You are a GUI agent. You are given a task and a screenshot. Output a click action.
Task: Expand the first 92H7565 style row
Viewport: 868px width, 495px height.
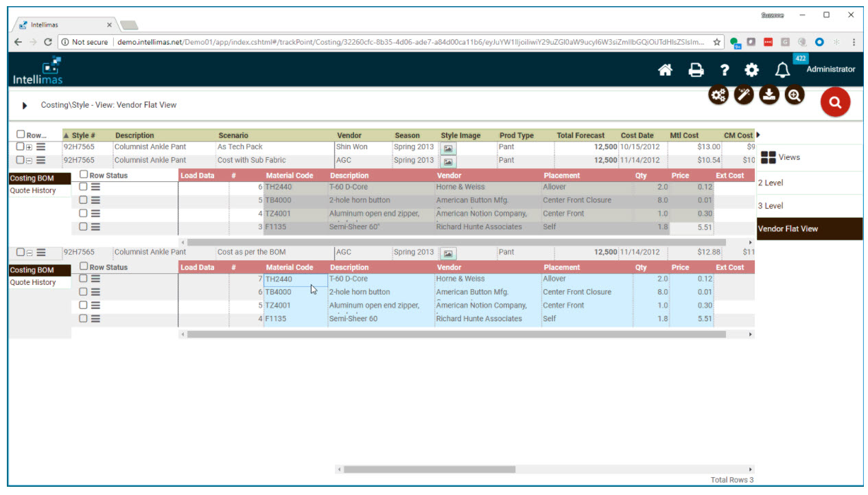point(27,146)
